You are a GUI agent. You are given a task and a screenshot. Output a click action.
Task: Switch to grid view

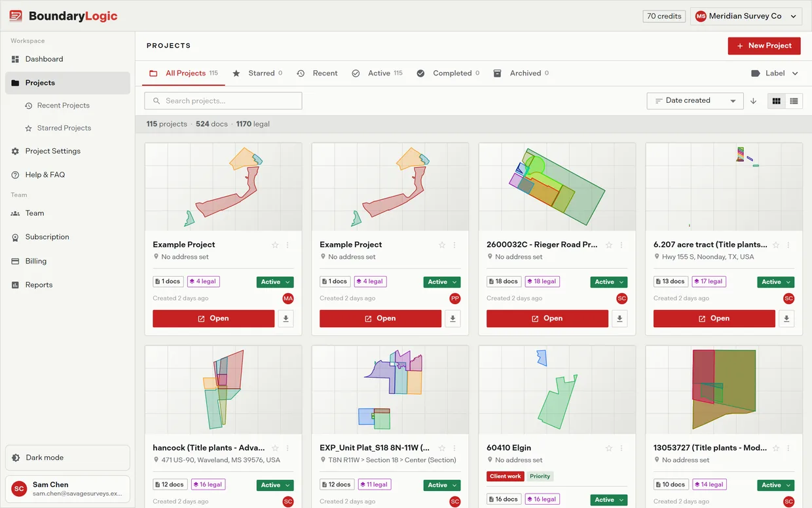777,101
